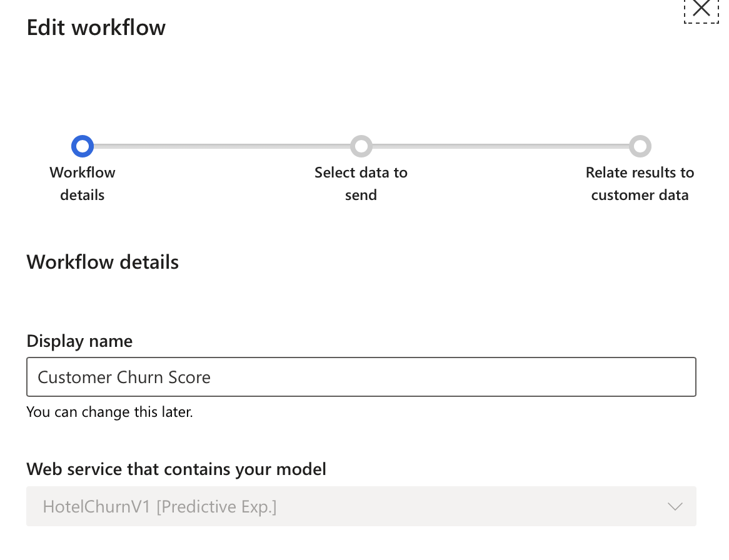Click the "Workflow details" section heading
The image size is (729, 560).
click(x=103, y=262)
